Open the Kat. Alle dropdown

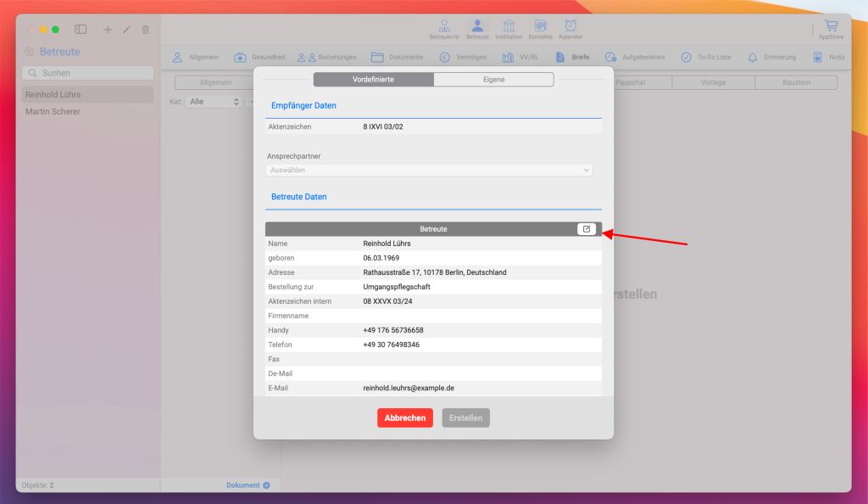tap(214, 101)
